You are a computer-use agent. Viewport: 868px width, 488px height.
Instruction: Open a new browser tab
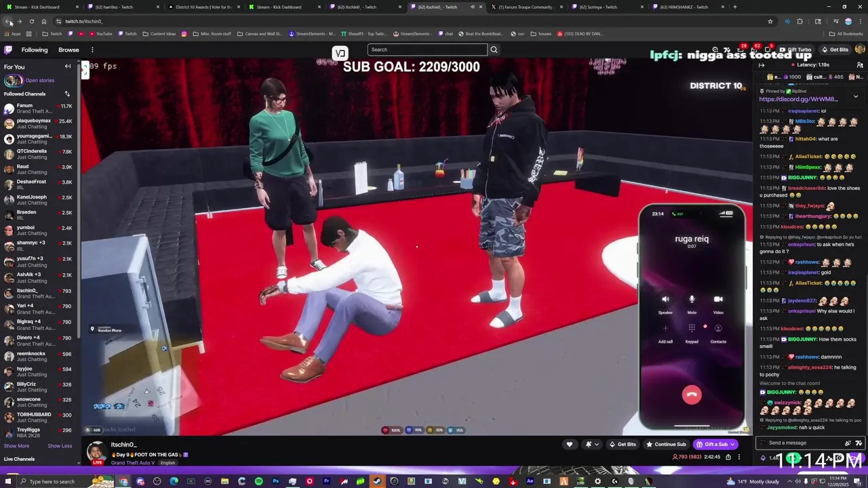(734, 7)
